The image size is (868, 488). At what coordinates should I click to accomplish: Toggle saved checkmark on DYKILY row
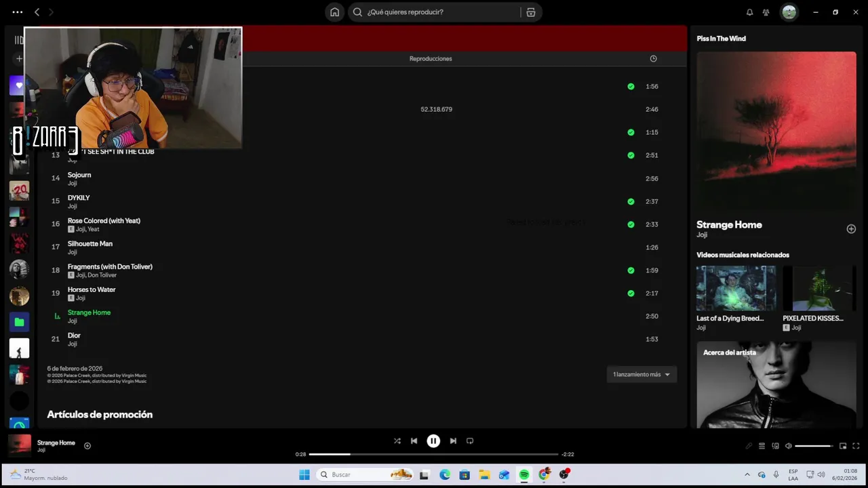[x=631, y=201]
